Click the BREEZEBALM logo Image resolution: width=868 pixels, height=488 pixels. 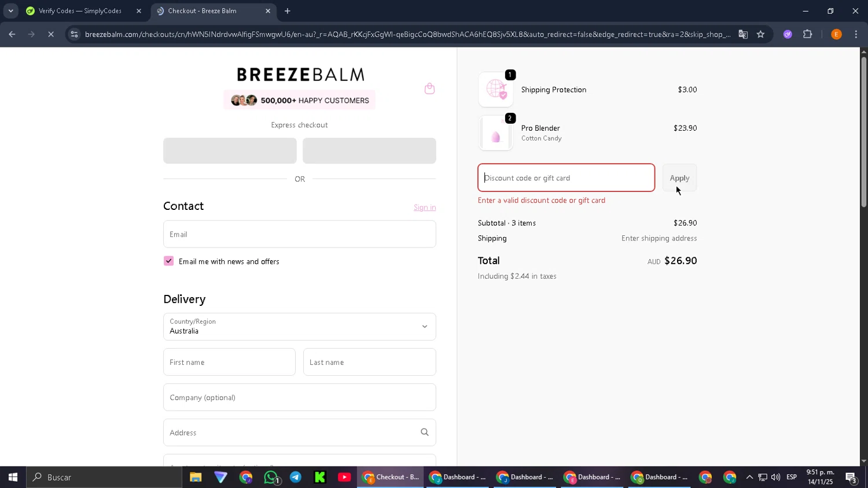[300, 75]
